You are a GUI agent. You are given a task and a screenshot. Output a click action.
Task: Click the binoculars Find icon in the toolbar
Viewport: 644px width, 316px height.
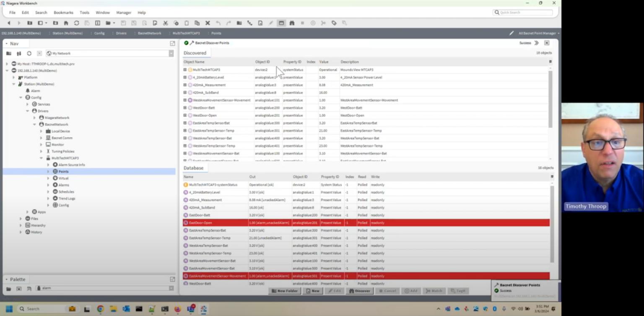292,23
